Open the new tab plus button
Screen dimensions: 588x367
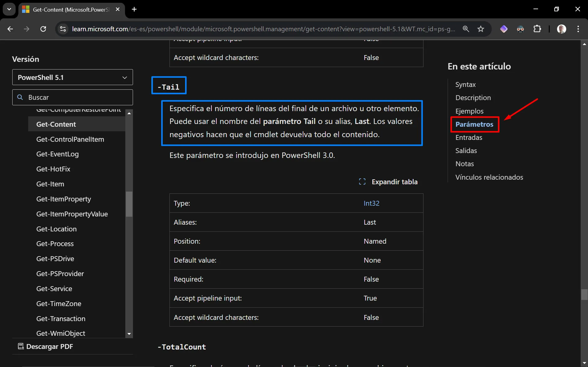(134, 9)
